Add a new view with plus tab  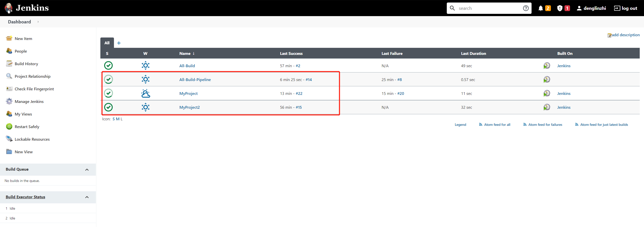(119, 43)
